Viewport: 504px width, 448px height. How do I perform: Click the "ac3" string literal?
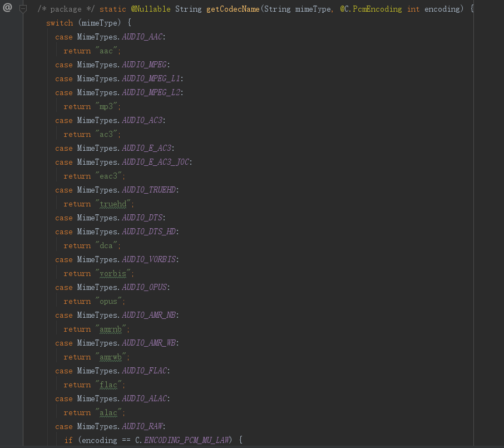coord(106,134)
